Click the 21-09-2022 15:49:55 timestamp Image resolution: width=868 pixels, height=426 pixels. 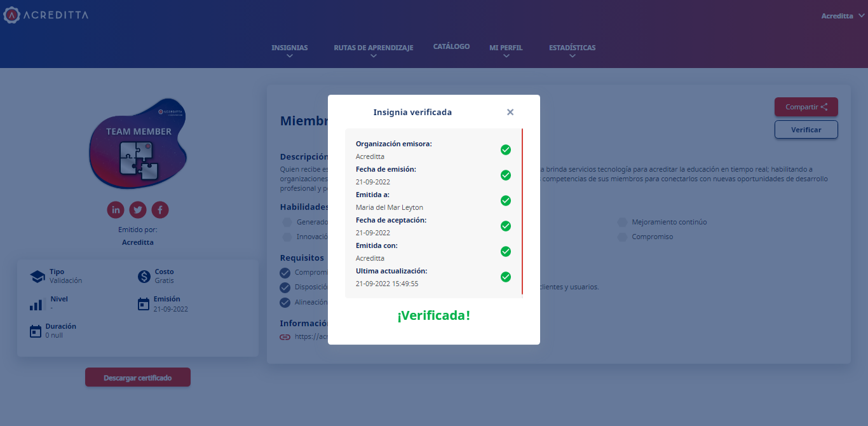coord(387,284)
